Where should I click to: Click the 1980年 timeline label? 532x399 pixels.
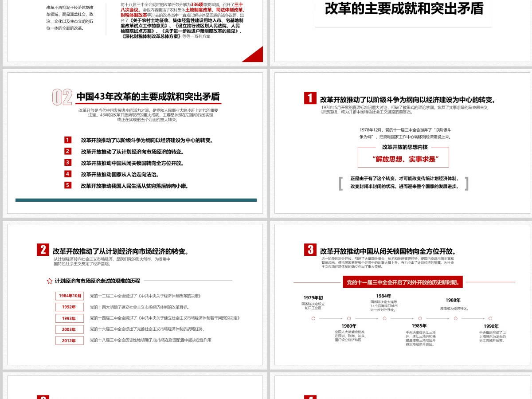coord(349,326)
